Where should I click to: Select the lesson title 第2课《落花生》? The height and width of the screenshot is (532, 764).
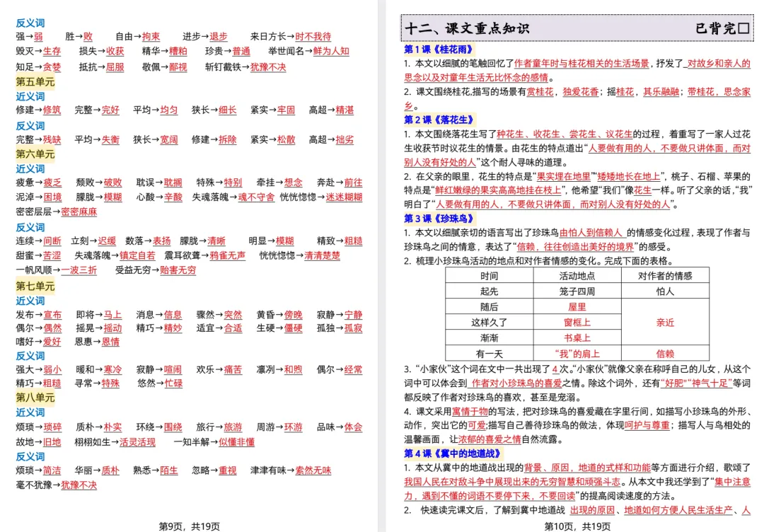click(x=439, y=120)
